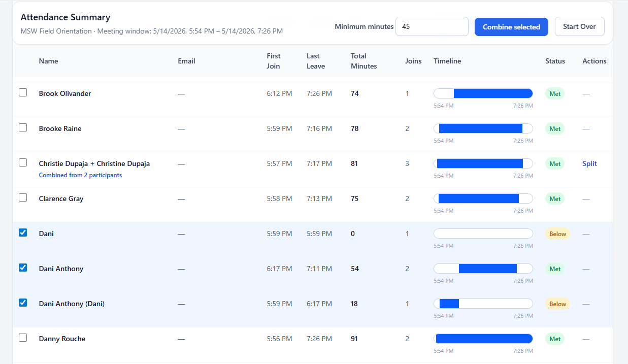Split the Christie Dupaja combined entry

tap(589, 163)
